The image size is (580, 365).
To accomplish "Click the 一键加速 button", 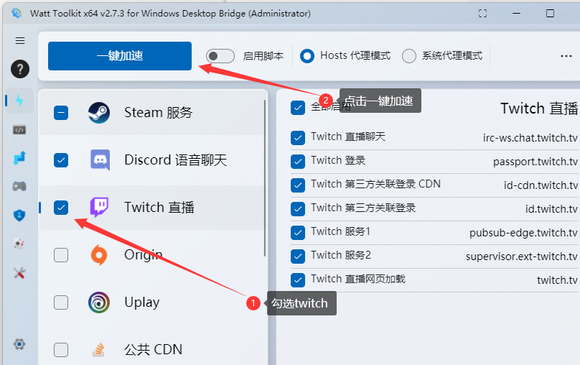I will pyautogui.click(x=120, y=56).
